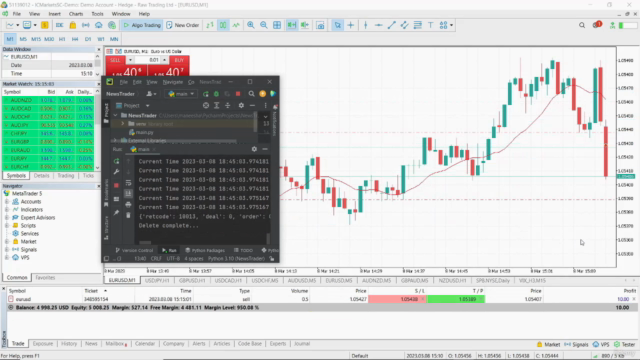640x360 pixels.
Task: Close eurusd position with profit X
Action: (x=634, y=299)
